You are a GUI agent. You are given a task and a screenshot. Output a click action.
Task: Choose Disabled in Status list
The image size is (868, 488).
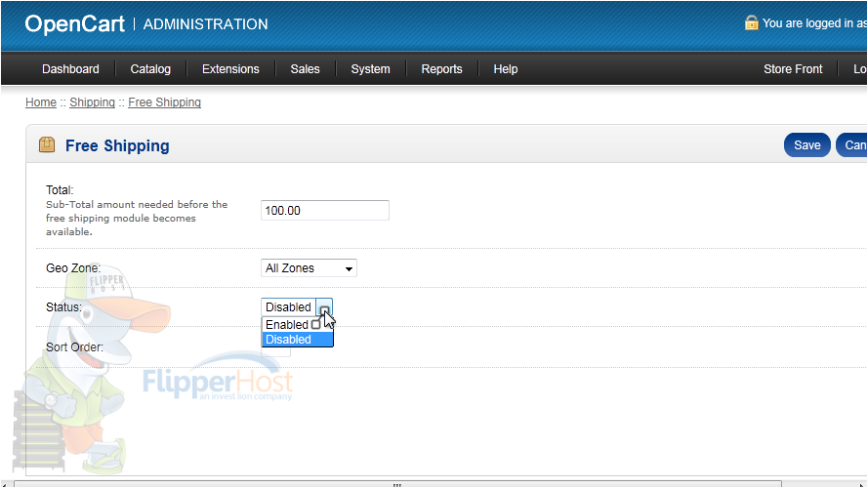coord(297,340)
